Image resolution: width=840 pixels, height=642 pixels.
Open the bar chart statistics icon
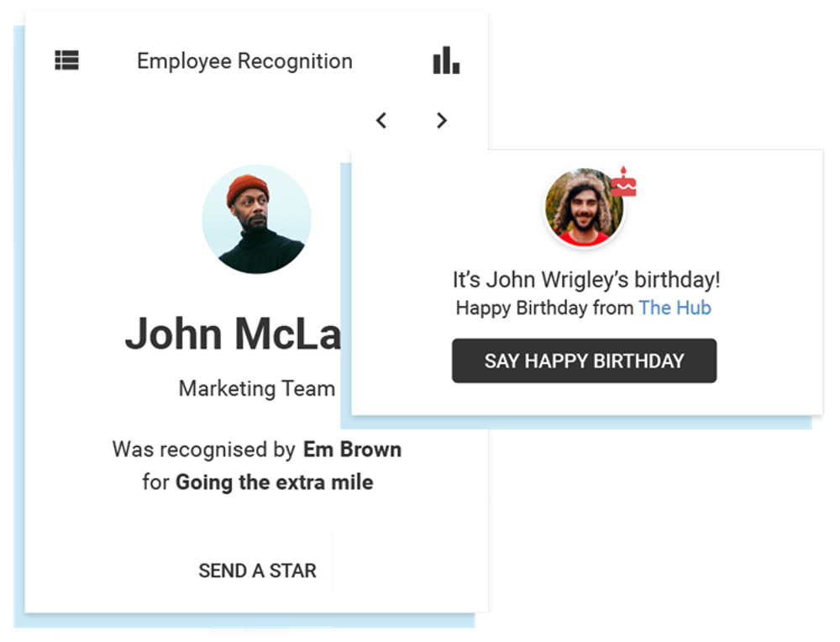(446, 60)
